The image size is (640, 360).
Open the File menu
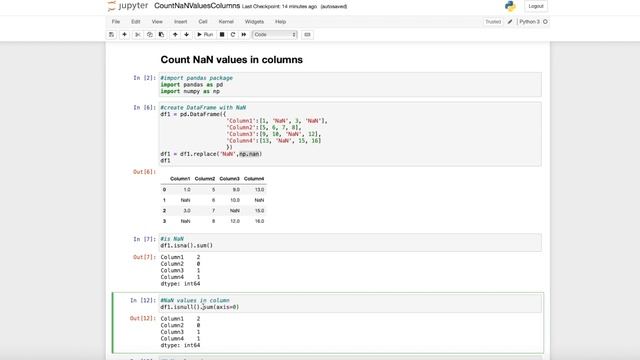click(x=116, y=22)
